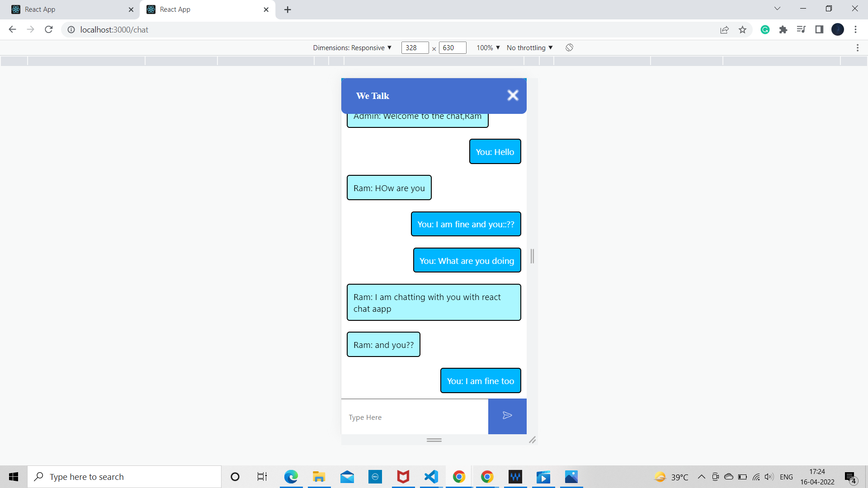868x488 pixels.
Task: Send the message via paper plane icon
Action: [507, 416]
